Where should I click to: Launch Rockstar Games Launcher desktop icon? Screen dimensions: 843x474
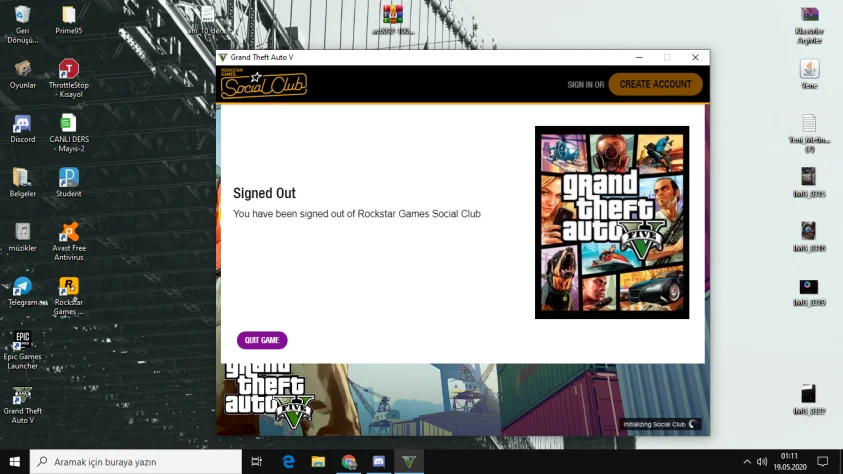pos(69,296)
